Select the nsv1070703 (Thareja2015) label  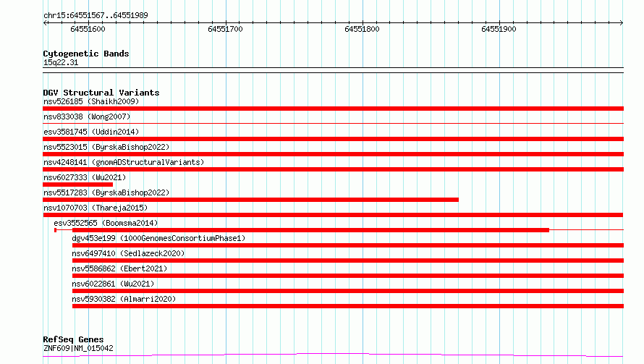click(x=96, y=208)
